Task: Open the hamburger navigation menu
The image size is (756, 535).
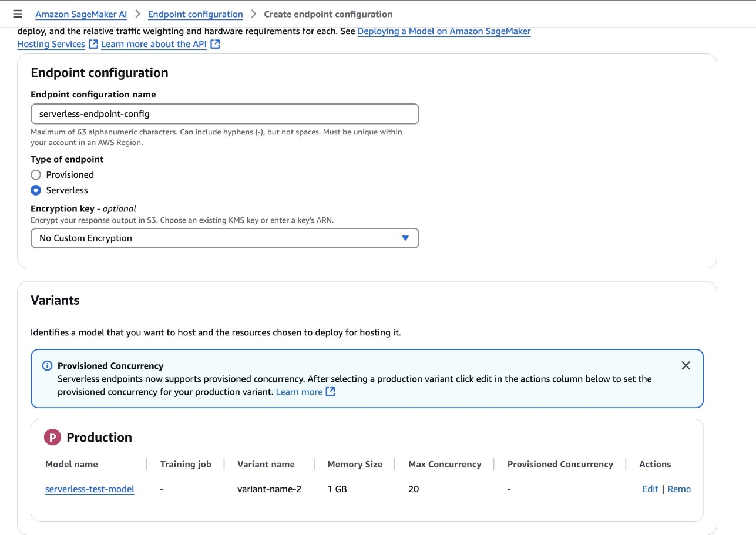Action: click(18, 14)
